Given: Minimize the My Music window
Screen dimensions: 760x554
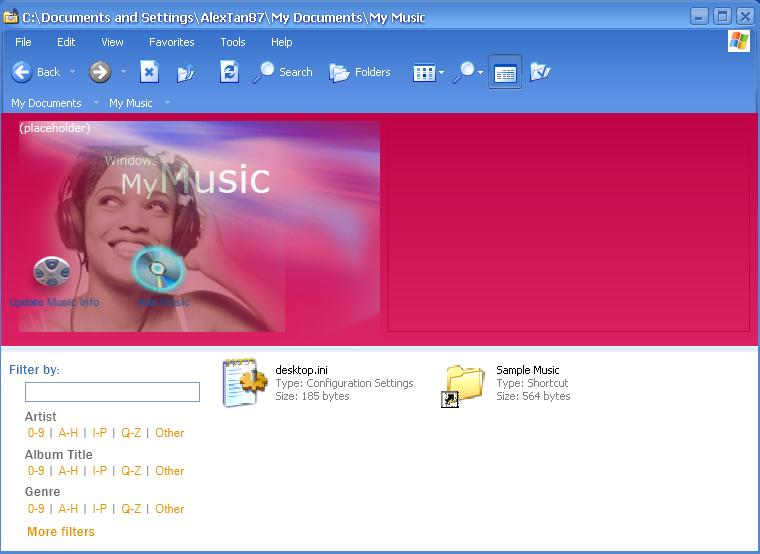Looking at the screenshot, I should (698, 17).
